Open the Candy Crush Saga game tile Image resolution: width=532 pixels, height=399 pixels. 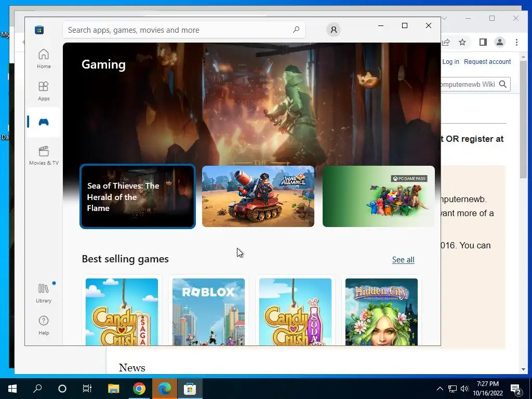[x=122, y=312]
